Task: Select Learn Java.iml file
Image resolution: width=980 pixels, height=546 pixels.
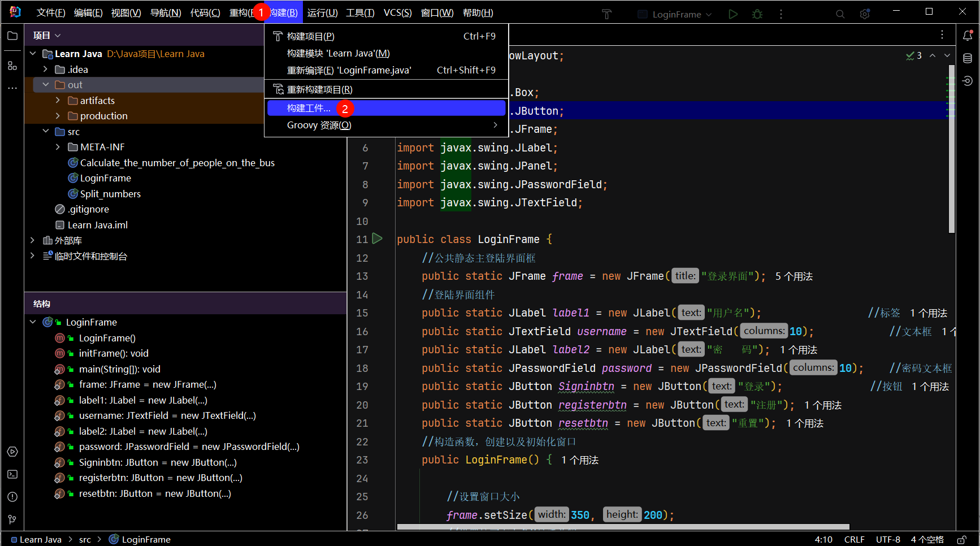Action: coord(98,225)
